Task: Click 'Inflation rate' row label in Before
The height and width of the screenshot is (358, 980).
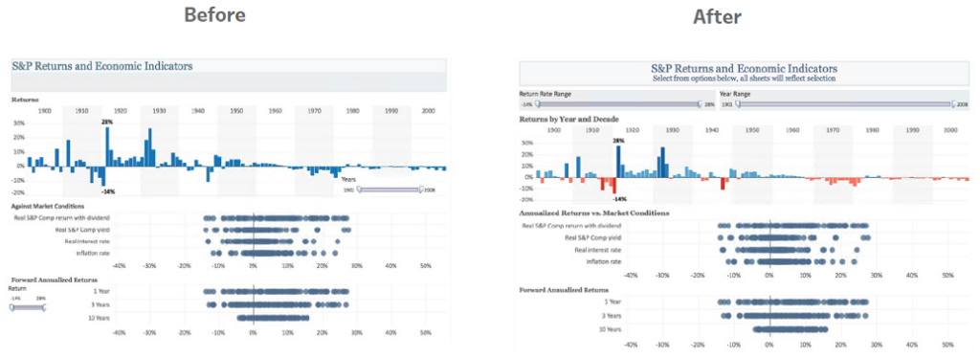Action: (93, 253)
